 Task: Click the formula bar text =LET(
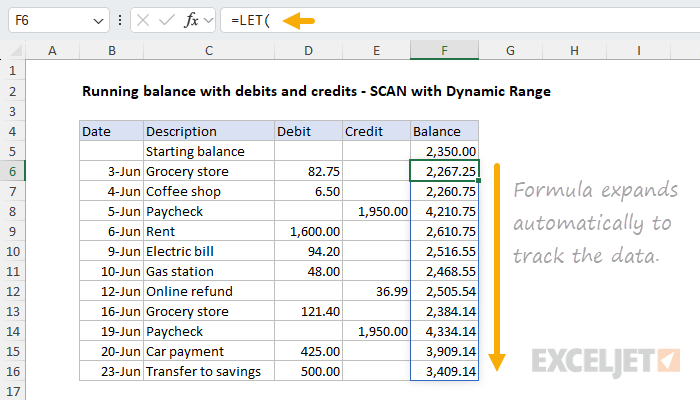(x=250, y=20)
